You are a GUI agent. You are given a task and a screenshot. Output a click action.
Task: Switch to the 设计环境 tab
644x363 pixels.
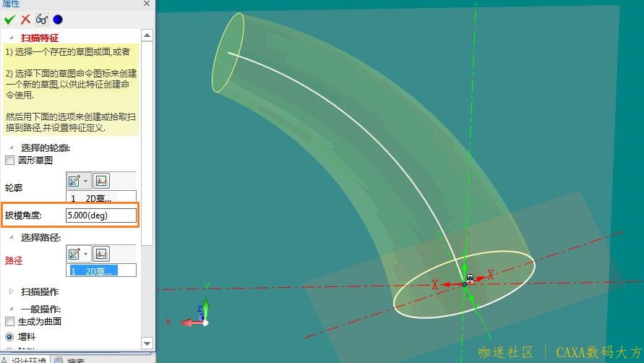25,359
